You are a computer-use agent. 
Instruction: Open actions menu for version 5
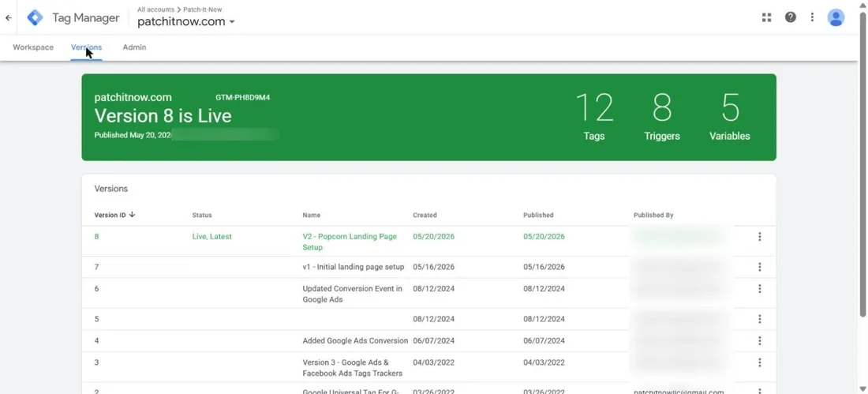point(759,319)
